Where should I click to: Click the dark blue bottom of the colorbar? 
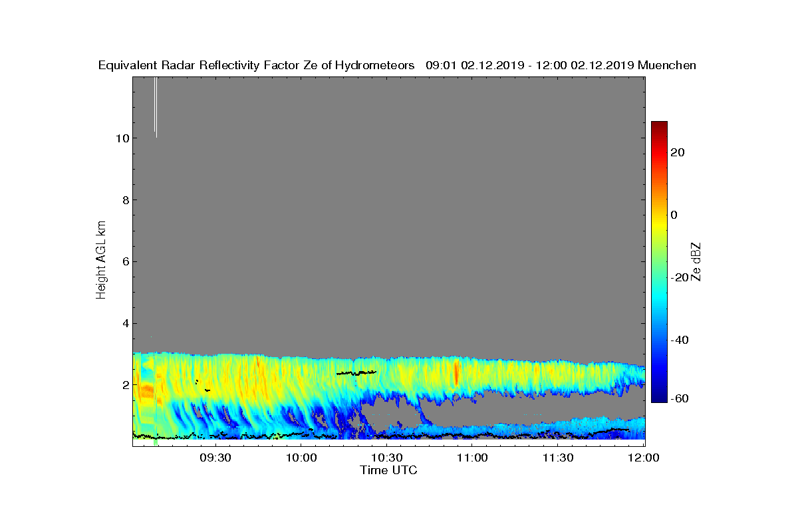pos(659,398)
